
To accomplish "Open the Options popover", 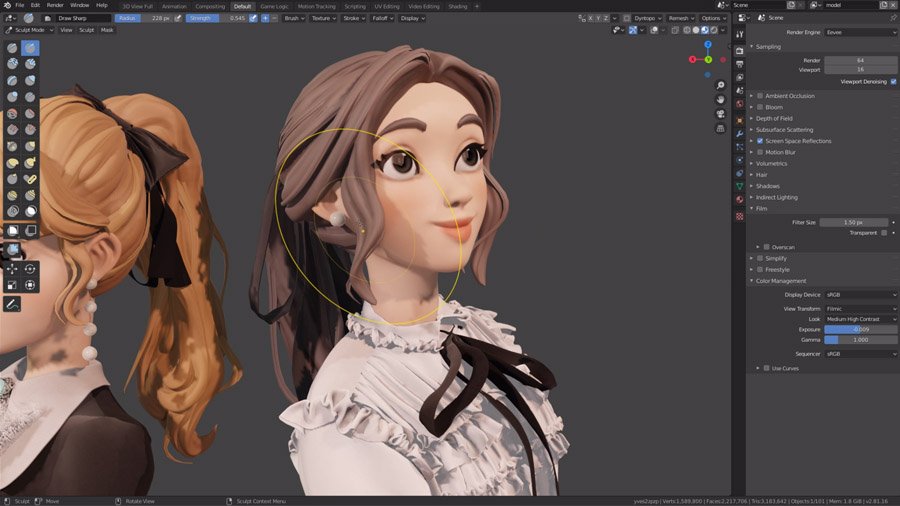I will click(x=713, y=18).
